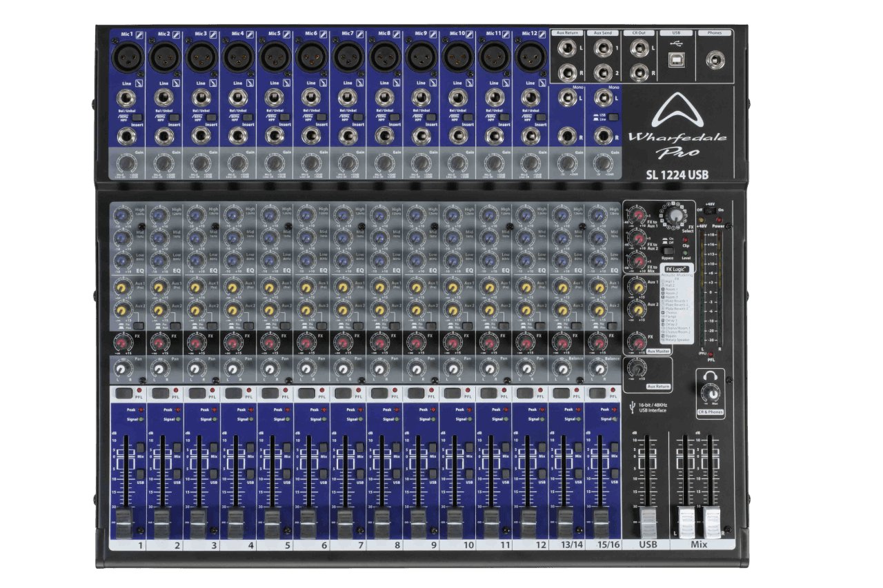This screenshot has height=588, width=883.
Task: Click the FX Select rotary selector
Action: (x=675, y=215)
